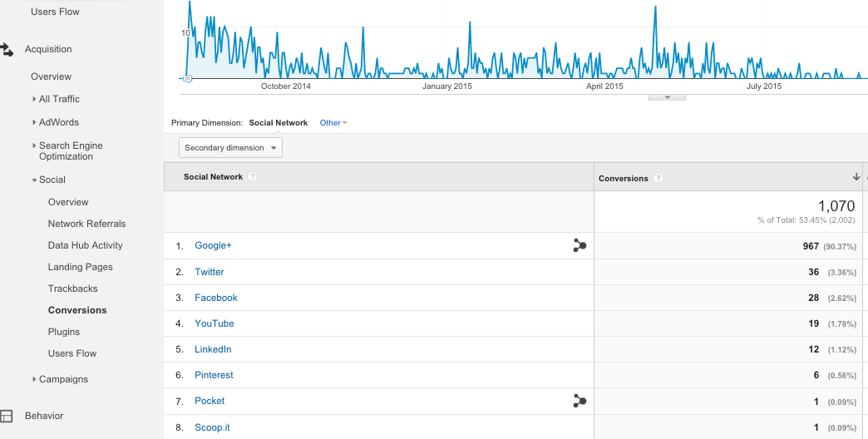Click the April 2015 chart axis label
The height and width of the screenshot is (439, 868).
[x=604, y=86]
